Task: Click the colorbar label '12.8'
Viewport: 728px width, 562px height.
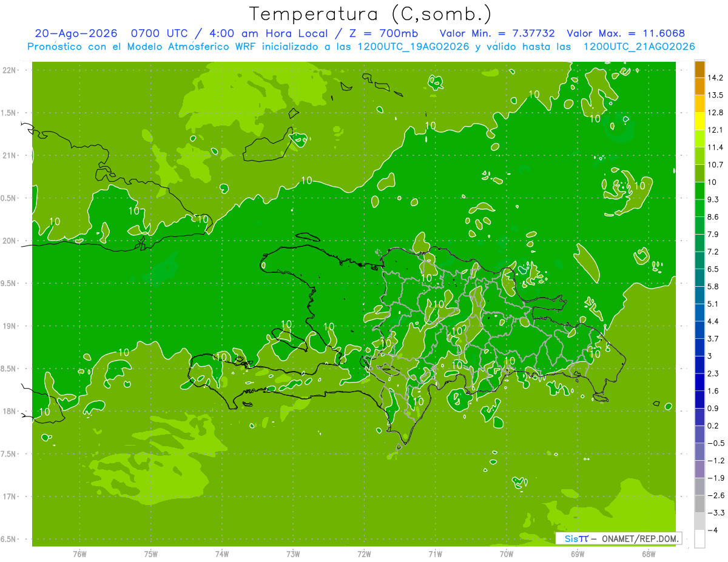Action: pos(716,113)
